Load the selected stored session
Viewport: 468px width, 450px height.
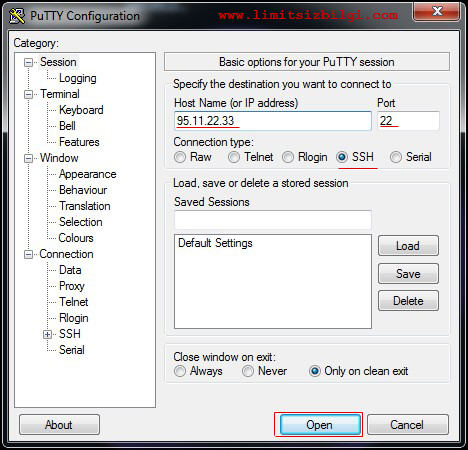point(408,246)
